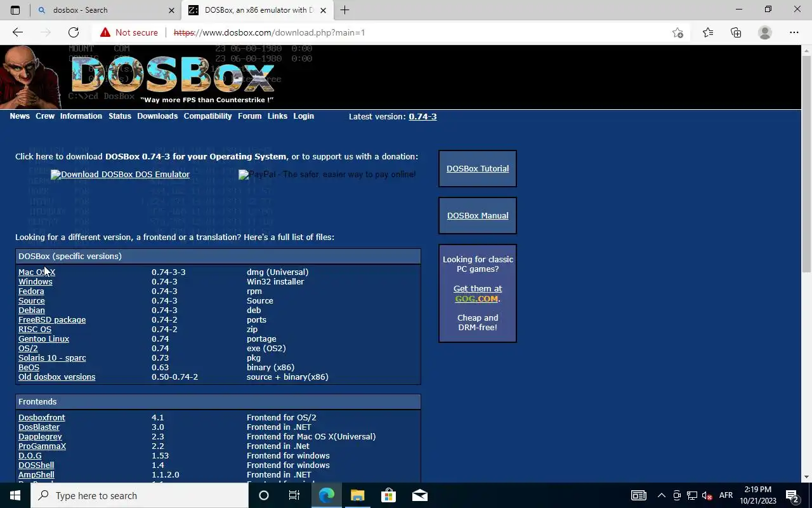Viewport: 812px width, 508px height.
Task: Open Cortana circle icon on taskbar
Action: coord(264,495)
